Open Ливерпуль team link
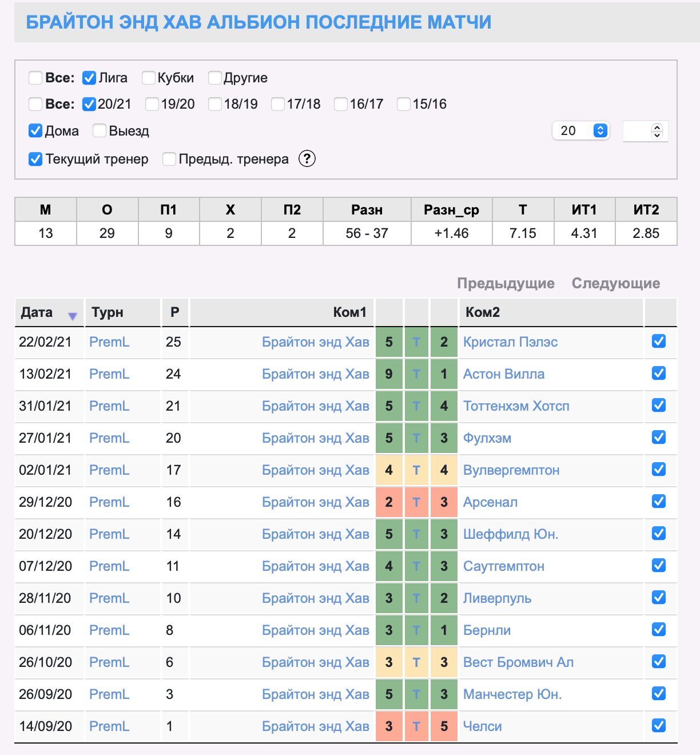700x755 pixels. pos(497,598)
